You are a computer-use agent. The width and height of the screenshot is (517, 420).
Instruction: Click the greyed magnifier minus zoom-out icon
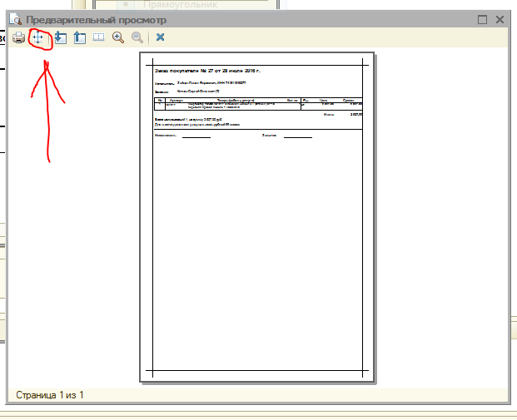pos(137,37)
